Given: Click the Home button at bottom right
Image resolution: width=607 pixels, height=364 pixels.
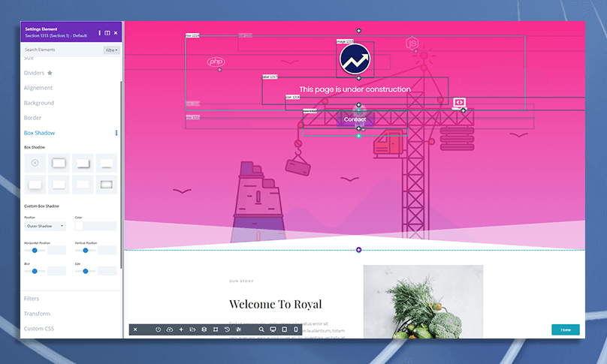Looking at the screenshot, I should 565,329.
